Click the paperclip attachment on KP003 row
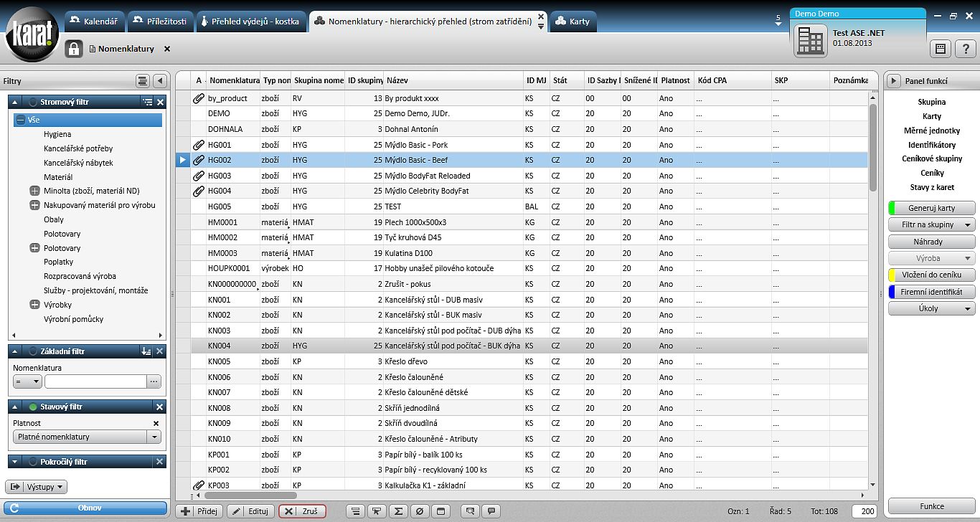 (x=199, y=485)
